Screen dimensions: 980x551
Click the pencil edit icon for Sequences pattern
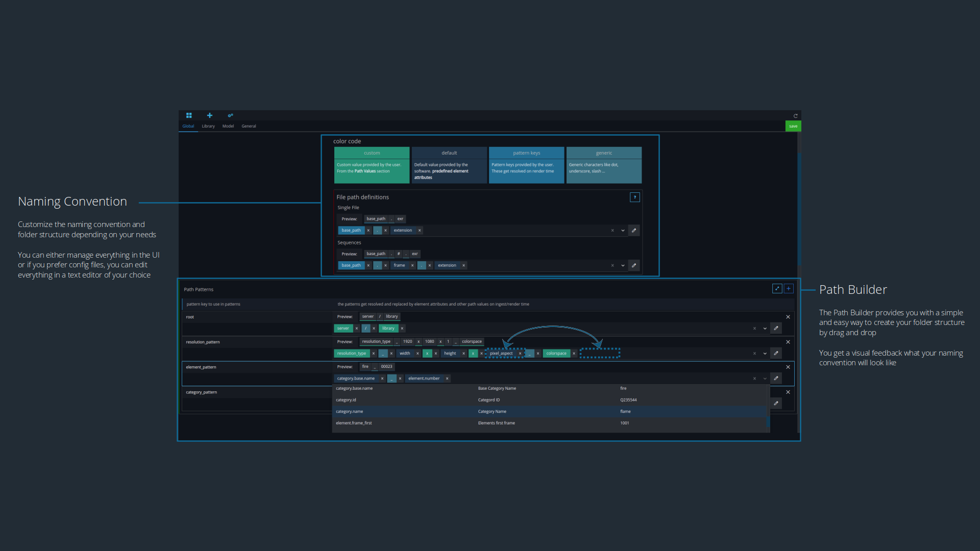[x=634, y=265]
